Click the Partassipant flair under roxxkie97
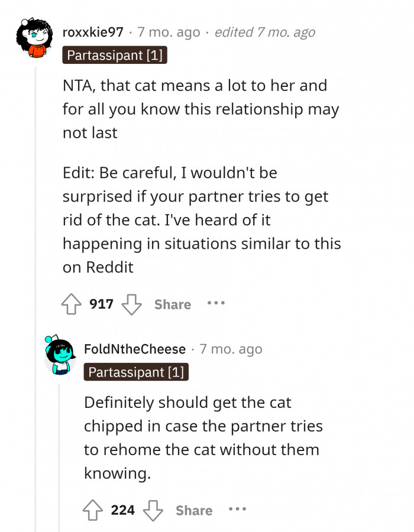The height and width of the screenshot is (532, 414). click(x=115, y=56)
